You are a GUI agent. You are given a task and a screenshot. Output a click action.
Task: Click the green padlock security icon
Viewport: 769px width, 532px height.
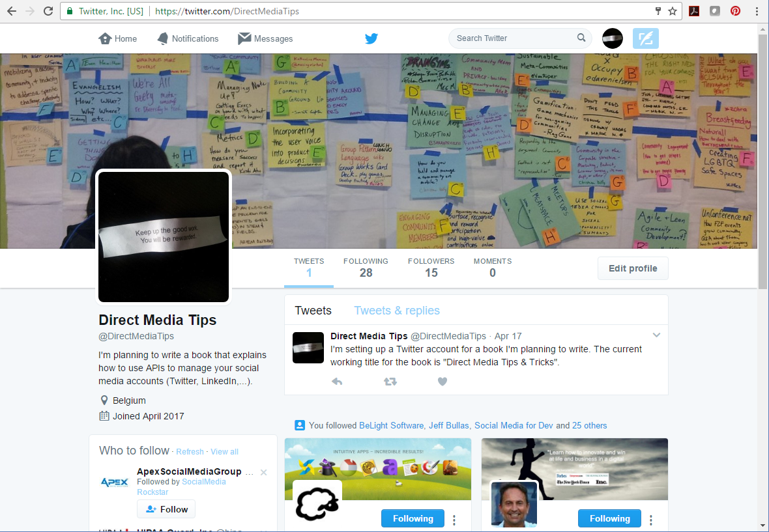point(69,11)
